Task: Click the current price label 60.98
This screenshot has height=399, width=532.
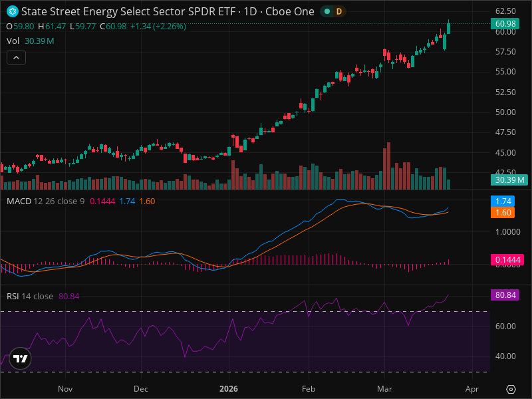Action: point(505,24)
